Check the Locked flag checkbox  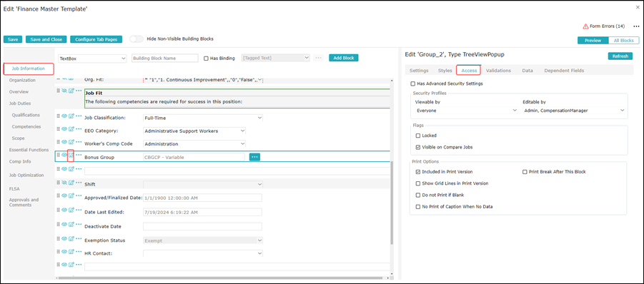coord(418,136)
